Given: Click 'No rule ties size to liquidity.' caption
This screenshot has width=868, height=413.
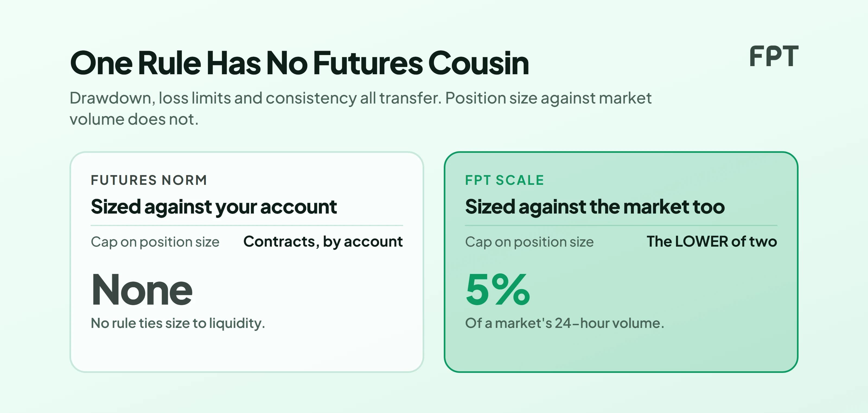Looking at the screenshot, I should (x=178, y=323).
